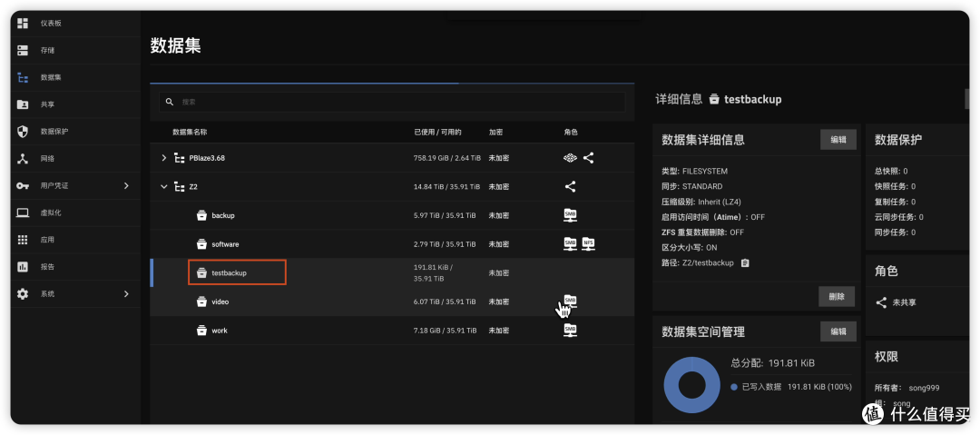This screenshot has height=435, width=980.
Task: Click the SMB icon on software row
Action: point(570,244)
